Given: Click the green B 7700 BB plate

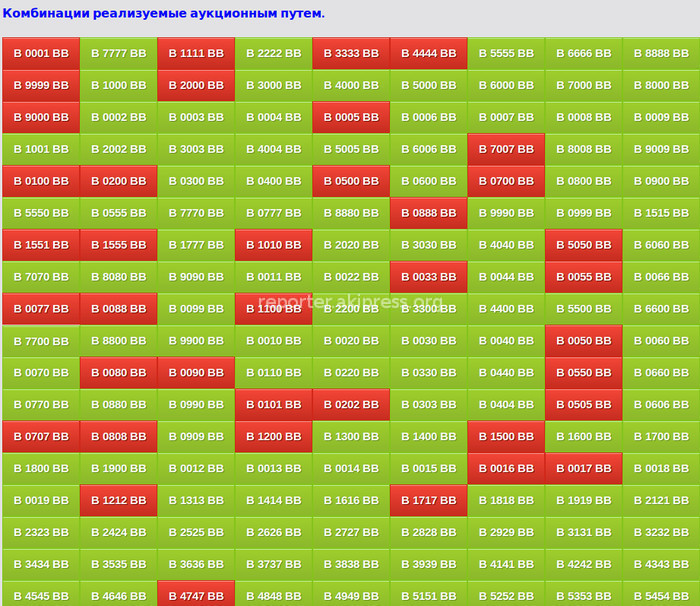Looking at the screenshot, I should pyautogui.click(x=41, y=341).
